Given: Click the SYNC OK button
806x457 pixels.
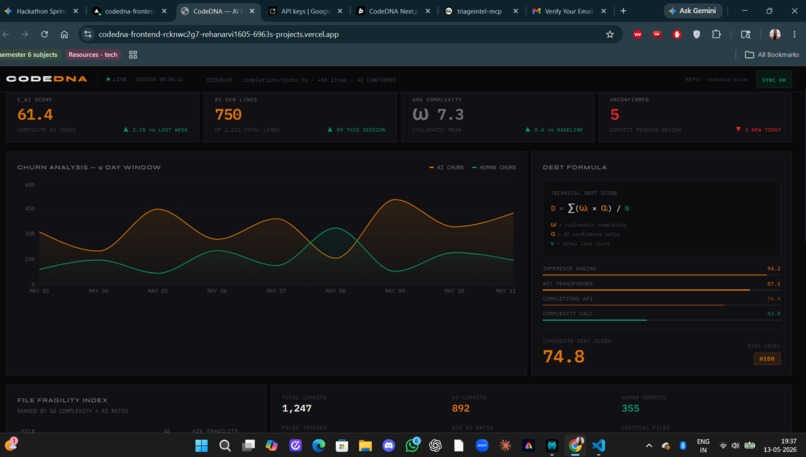Looking at the screenshot, I should click(x=774, y=80).
